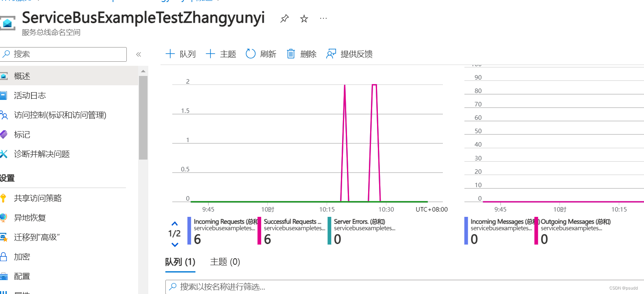Mark namespace as favorite with star
This screenshot has height=294, width=644.
(304, 19)
